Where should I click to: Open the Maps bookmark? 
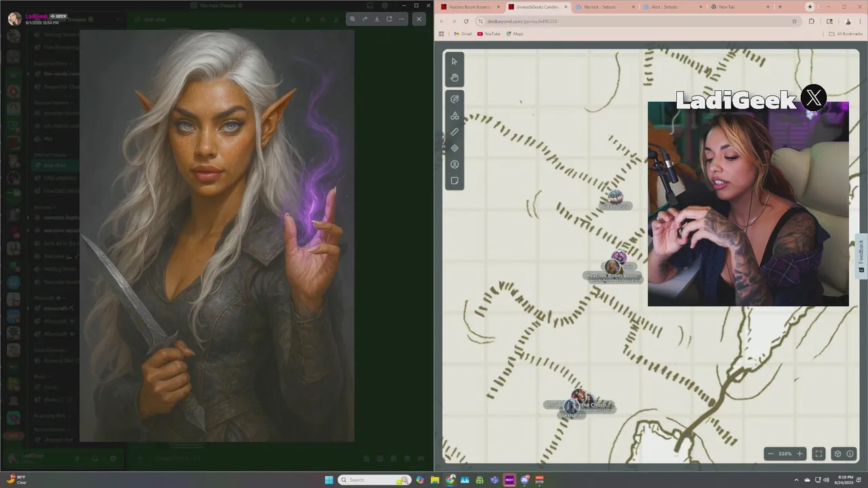[514, 33]
